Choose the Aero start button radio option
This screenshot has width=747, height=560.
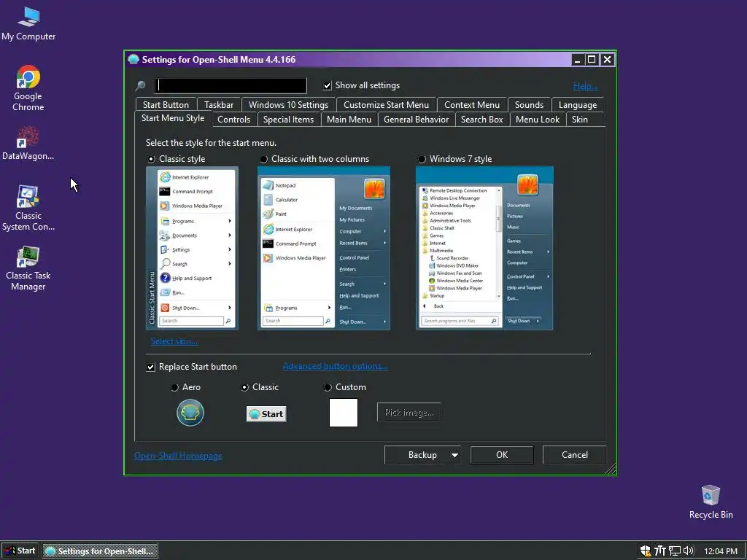point(174,388)
